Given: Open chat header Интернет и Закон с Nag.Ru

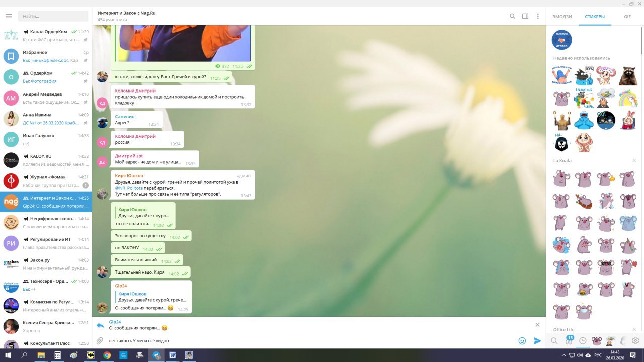Looking at the screenshot, I should (126, 13).
